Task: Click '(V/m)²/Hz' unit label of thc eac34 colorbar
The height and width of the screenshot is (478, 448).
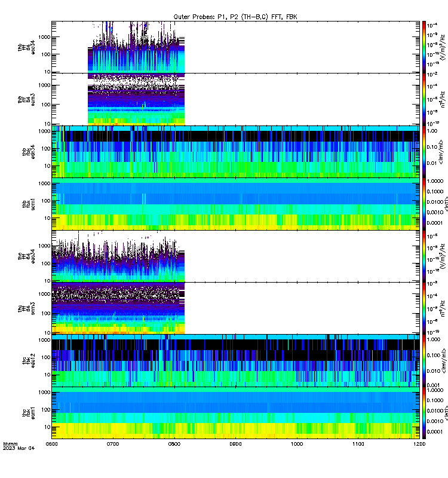Action: 443,256
